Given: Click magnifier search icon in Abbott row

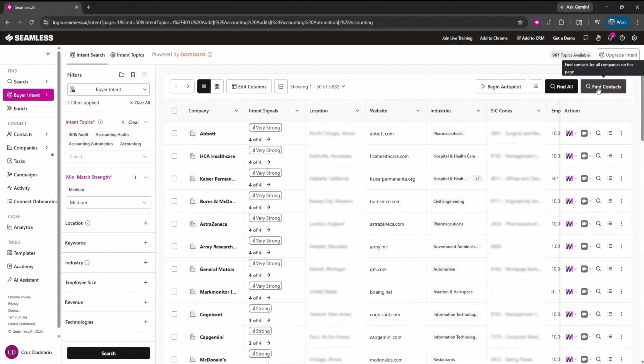Looking at the screenshot, I should (x=598, y=133).
